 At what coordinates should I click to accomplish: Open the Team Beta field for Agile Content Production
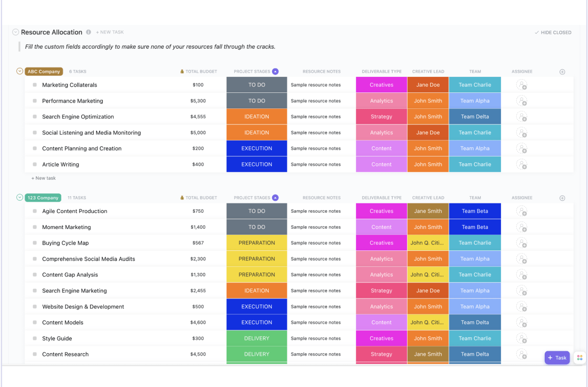475,211
